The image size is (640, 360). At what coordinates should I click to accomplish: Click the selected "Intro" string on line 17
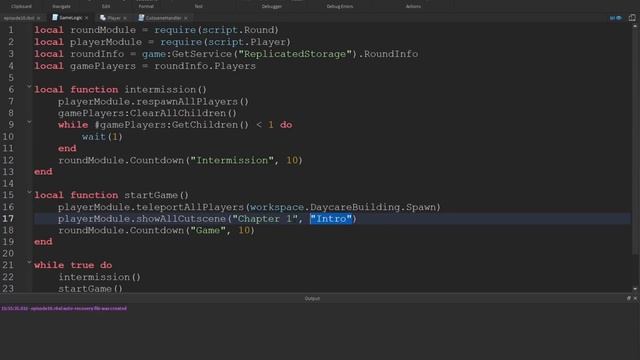tap(331, 219)
